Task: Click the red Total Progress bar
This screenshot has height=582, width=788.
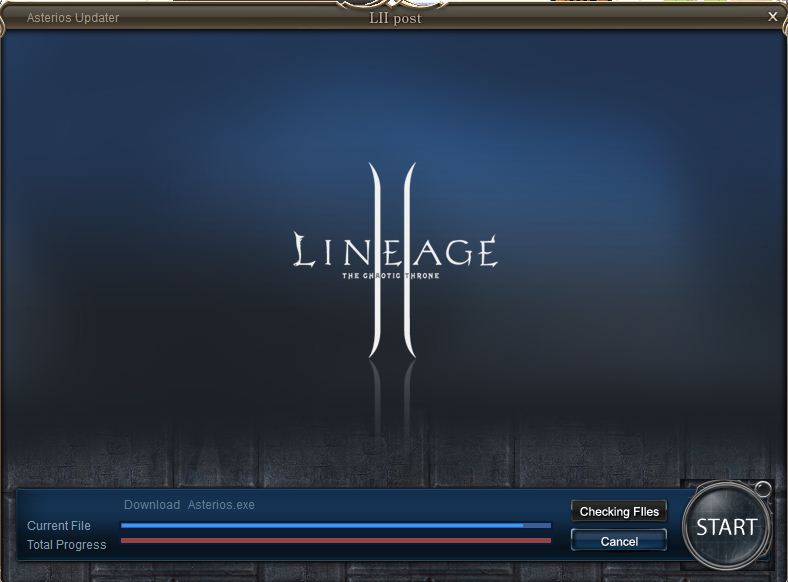Action: coord(336,540)
